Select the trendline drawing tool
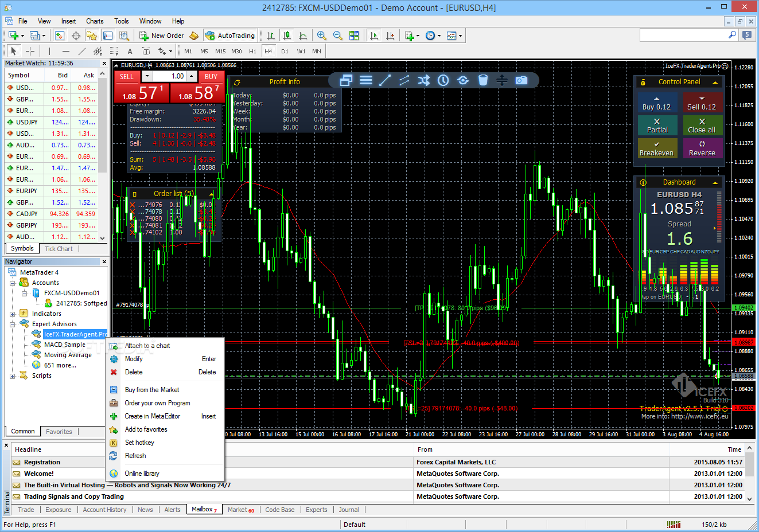This screenshot has width=759, height=532. point(82,51)
